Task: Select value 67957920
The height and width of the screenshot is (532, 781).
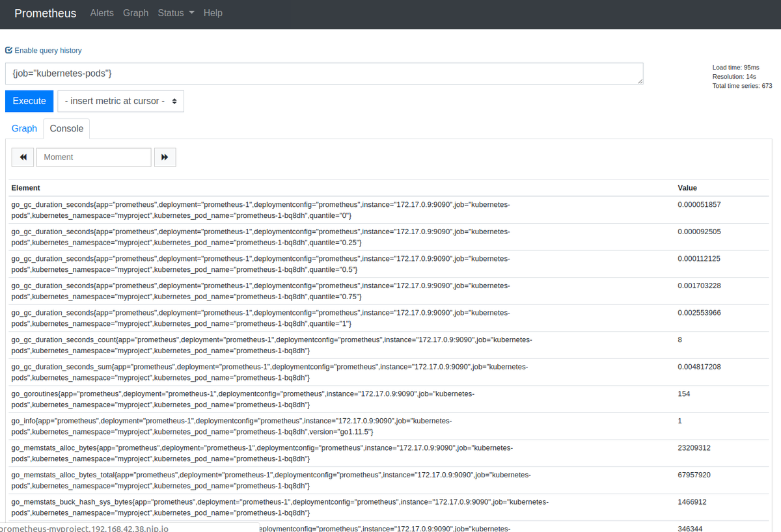Action: 694,475
